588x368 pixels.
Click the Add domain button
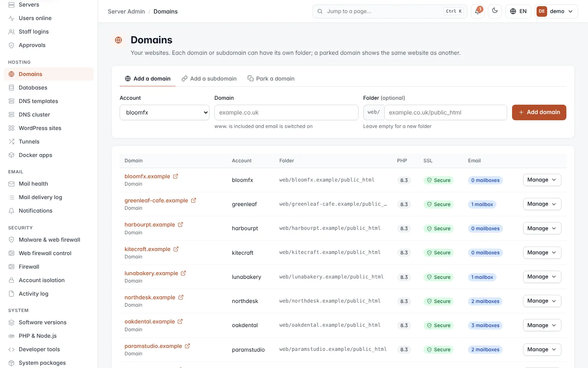[x=539, y=112]
